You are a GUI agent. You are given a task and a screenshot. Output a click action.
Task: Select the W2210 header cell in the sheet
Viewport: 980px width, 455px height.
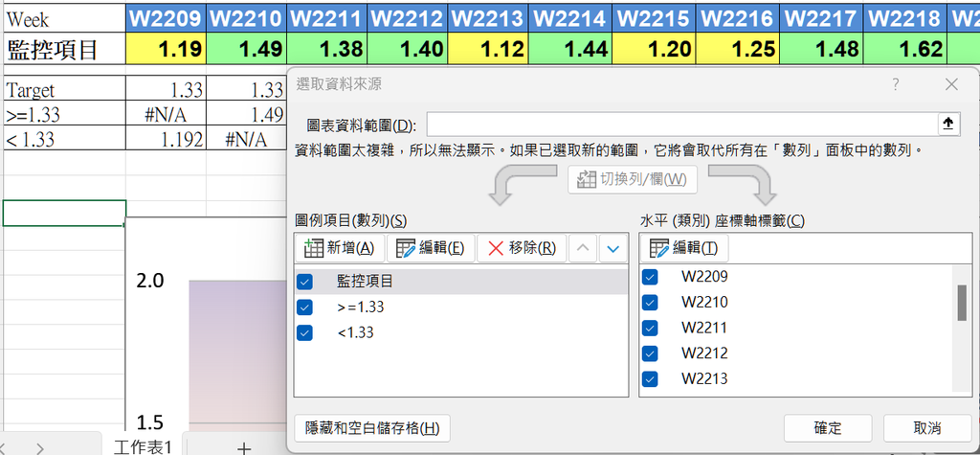click(247, 19)
